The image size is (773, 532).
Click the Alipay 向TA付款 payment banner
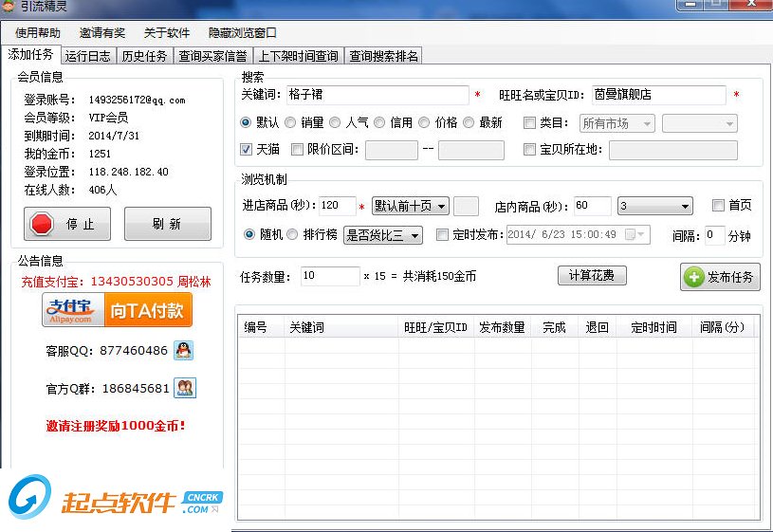pyautogui.click(x=117, y=310)
